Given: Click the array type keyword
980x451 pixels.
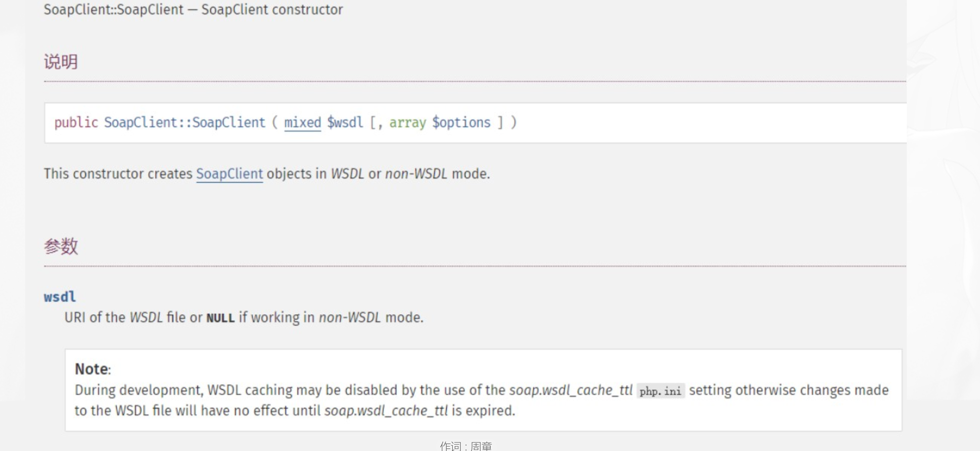Looking at the screenshot, I should tap(408, 122).
